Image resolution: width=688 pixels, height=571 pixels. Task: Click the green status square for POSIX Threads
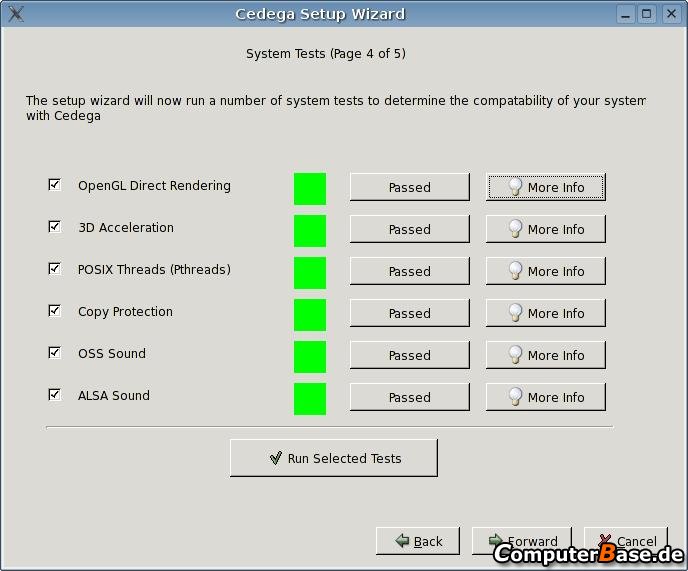tap(310, 273)
